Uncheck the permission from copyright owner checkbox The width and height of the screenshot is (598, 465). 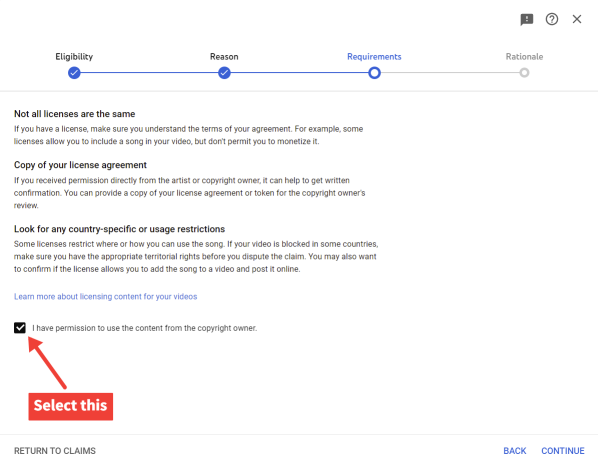point(20,328)
